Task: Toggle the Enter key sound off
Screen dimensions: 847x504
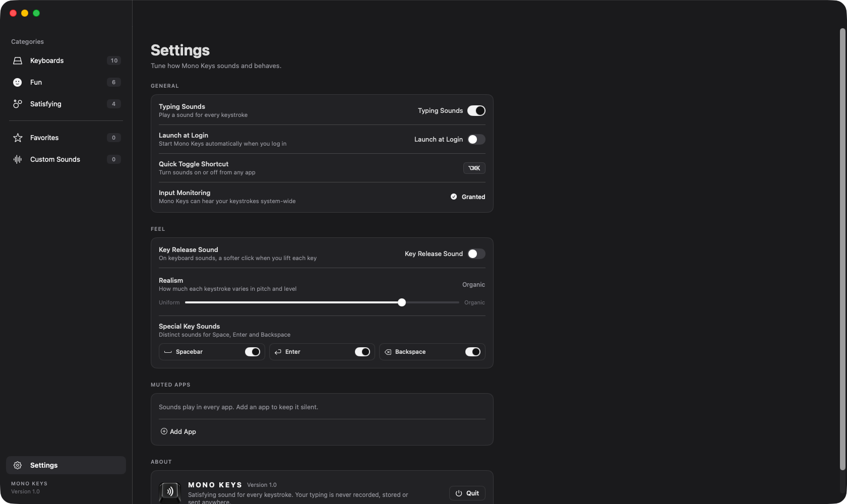Action: [362, 352]
